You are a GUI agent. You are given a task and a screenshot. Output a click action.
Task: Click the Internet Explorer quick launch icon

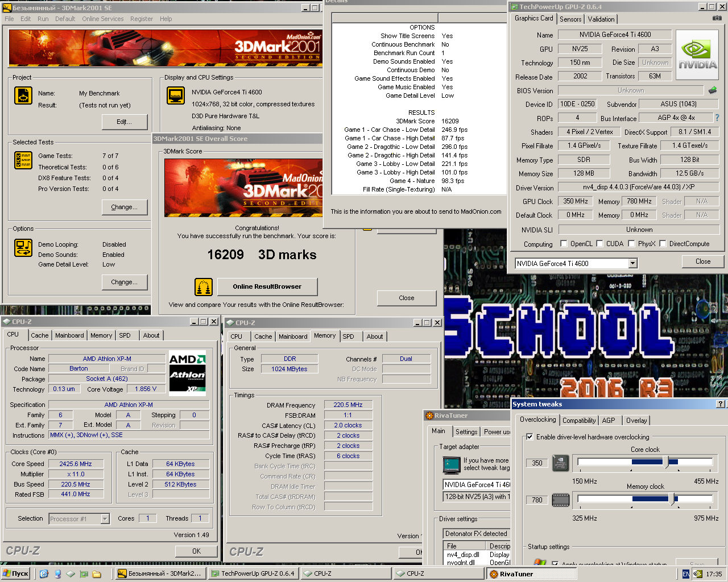point(44,573)
